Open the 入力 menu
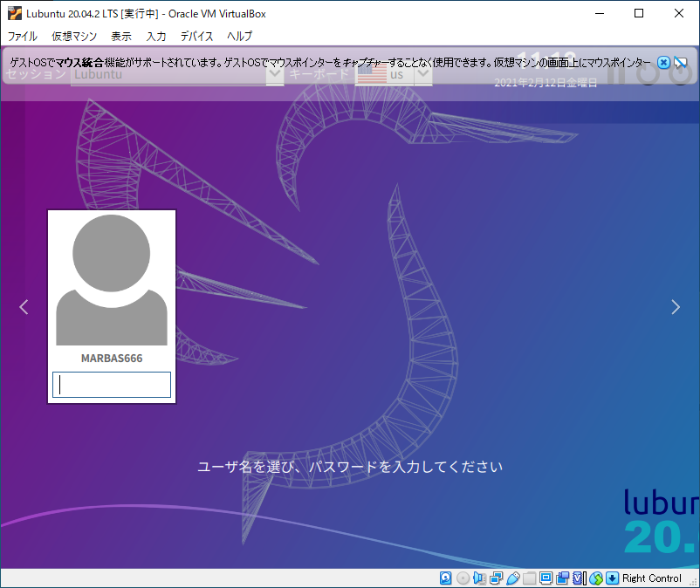The image size is (700, 588). [x=156, y=36]
